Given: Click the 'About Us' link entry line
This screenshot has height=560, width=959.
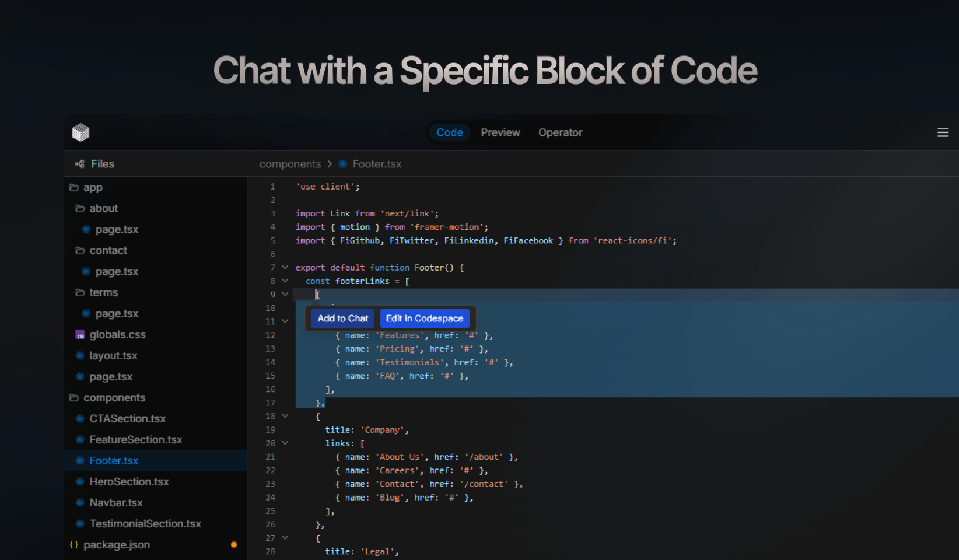Looking at the screenshot, I should coord(426,457).
